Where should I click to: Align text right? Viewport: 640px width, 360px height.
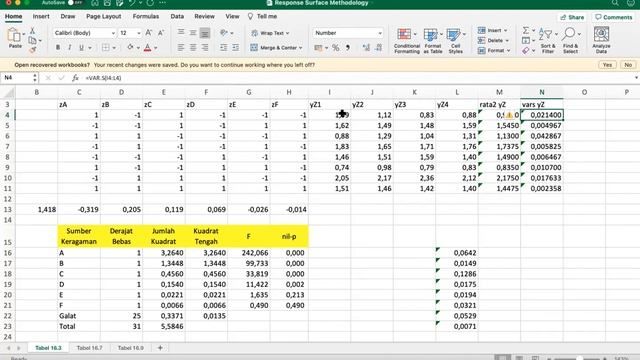tap(205, 48)
